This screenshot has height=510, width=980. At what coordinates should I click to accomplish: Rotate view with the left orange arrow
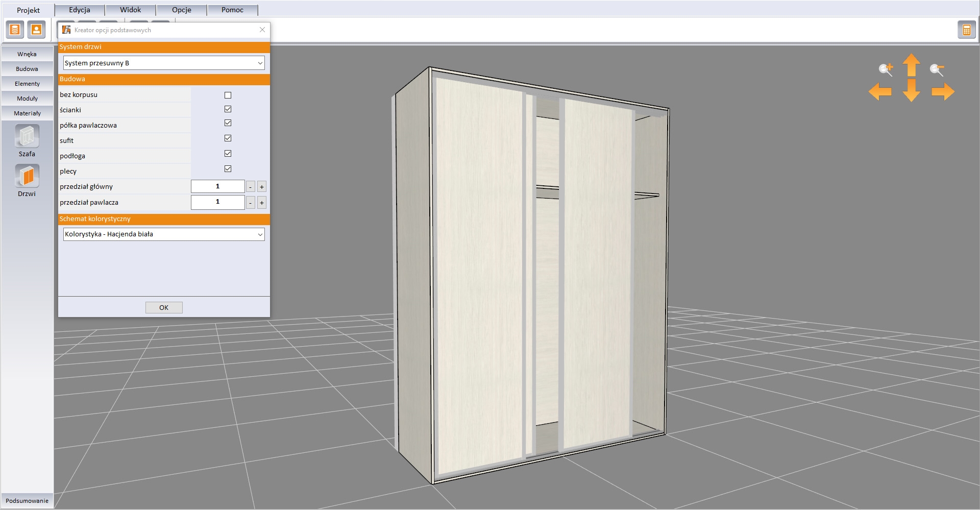click(880, 92)
